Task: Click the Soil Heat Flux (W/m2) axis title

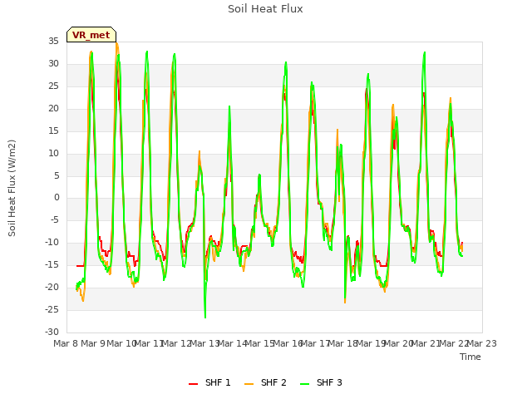Action: coord(12,188)
